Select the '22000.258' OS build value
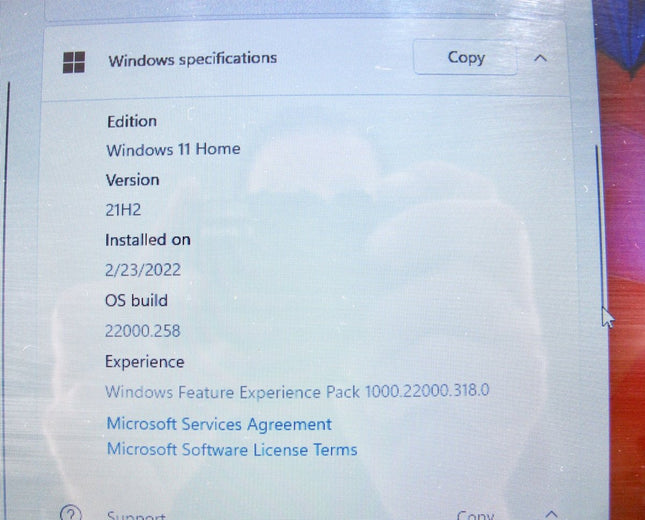645x520 pixels. (x=142, y=331)
